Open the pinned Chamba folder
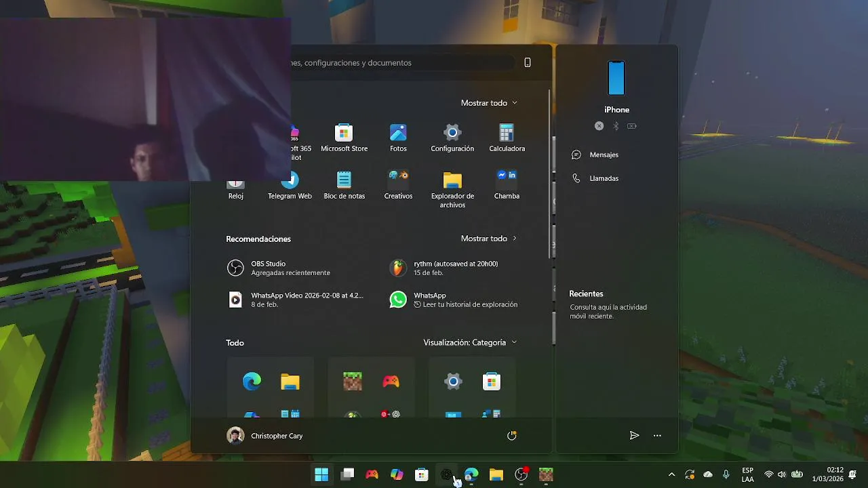Viewport: 868px width, 488px height. 507,186
